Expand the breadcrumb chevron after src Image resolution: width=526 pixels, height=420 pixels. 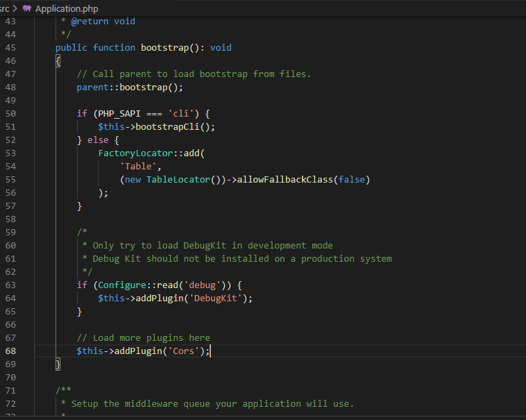pyautogui.click(x=15, y=9)
